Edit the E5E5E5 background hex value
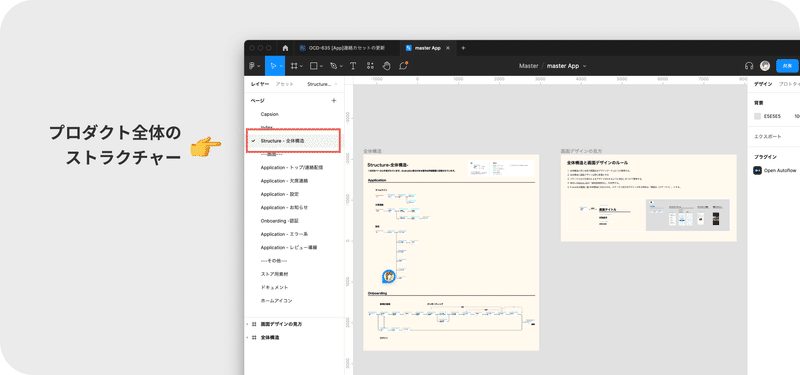 click(x=771, y=116)
